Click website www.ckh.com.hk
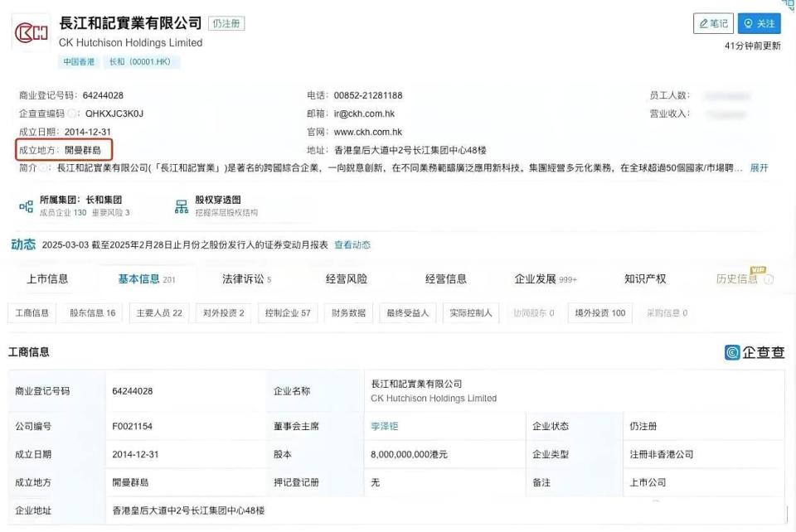796x532 pixels. [x=368, y=132]
